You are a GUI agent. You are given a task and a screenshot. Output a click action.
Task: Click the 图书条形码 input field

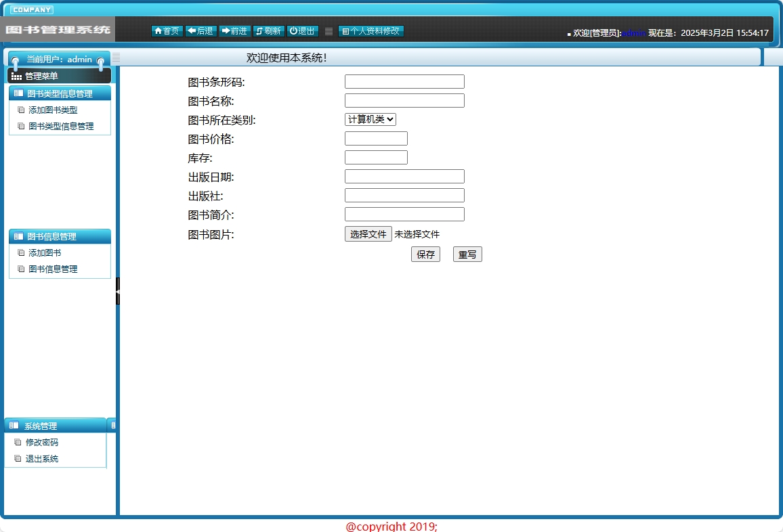pyautogui.click(x=404, y=81)
